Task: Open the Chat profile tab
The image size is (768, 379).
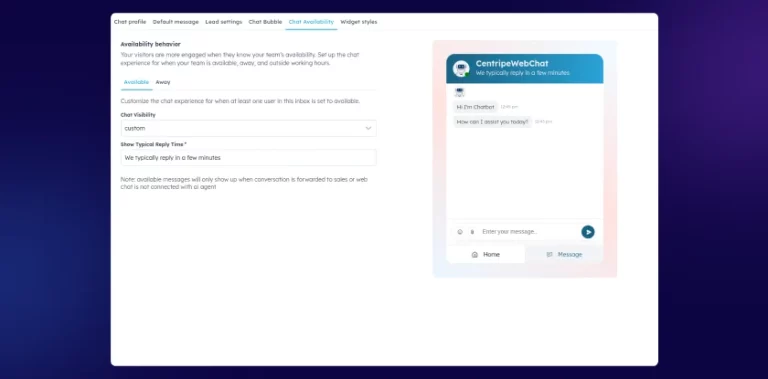Action: click(x=130, y=22)
